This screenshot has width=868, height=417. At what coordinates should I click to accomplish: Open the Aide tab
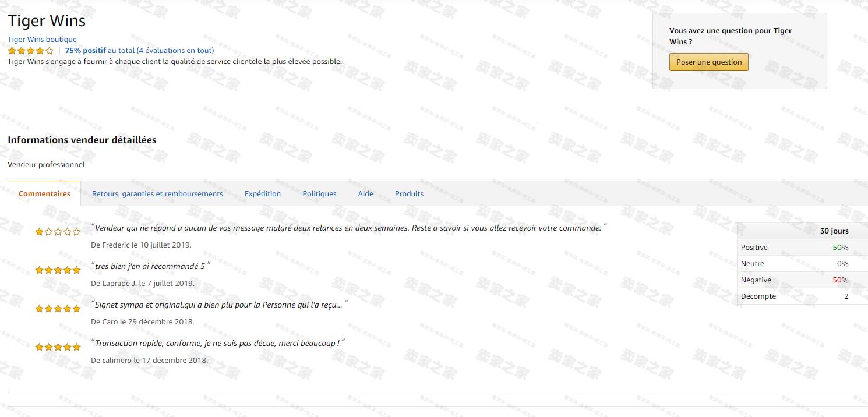click(x=365, y=194)
